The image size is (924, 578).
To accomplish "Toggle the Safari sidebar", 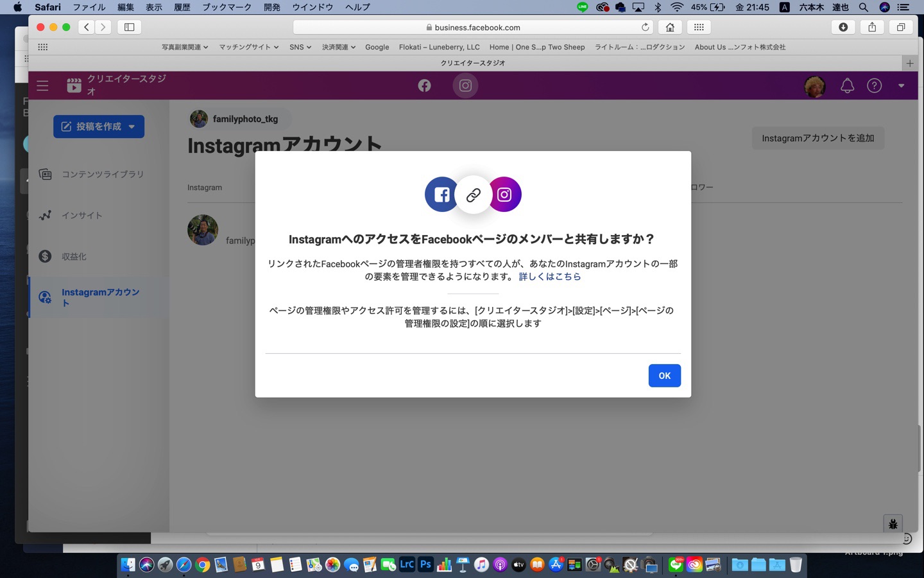I will pos(129,27).
